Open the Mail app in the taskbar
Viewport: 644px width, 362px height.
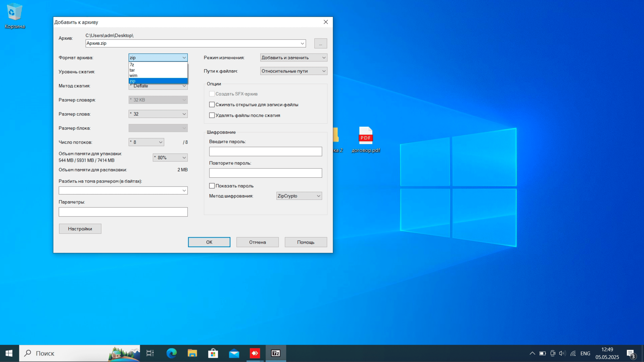click(x=234, y=353)
